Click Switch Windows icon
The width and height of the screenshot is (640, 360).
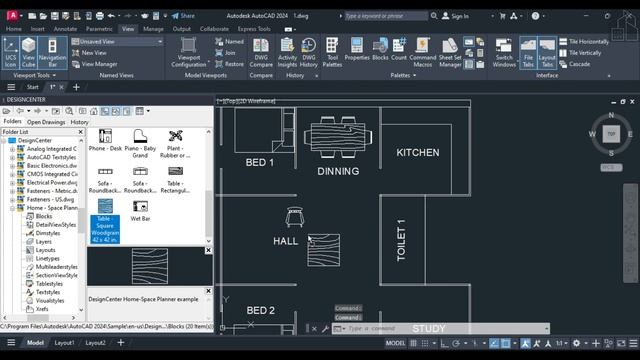504,46
